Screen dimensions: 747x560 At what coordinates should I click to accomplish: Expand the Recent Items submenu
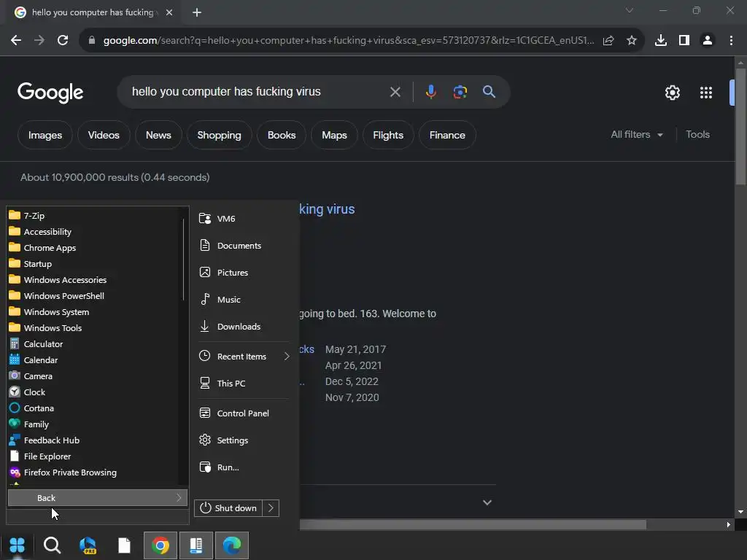coord(244,356)
